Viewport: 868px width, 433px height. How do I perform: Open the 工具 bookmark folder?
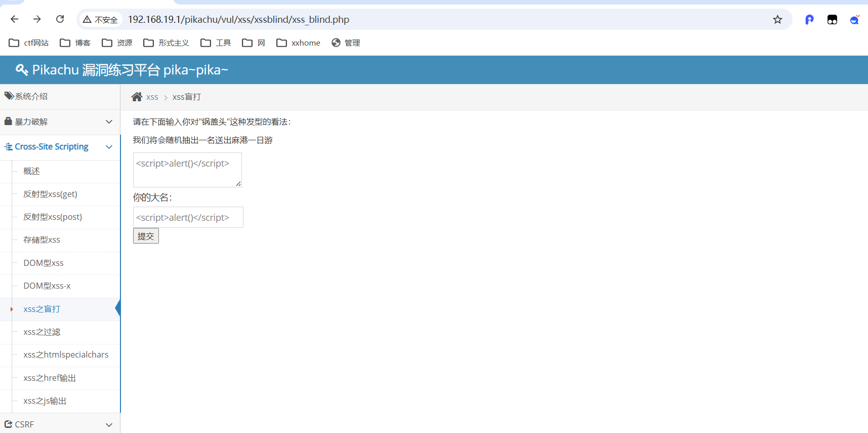(x=216, y=43)
